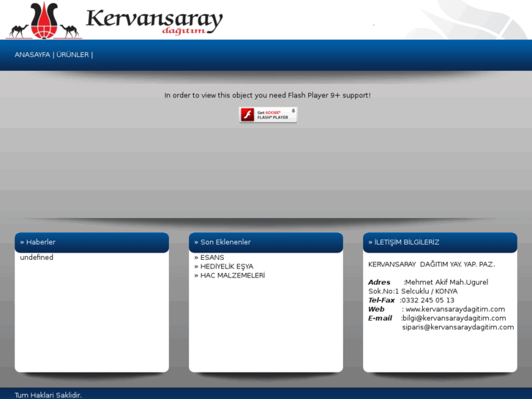This screenshot has height=399, width=532.
Task: Open the HAC MALZEMELERİ link
Action: point(233,275)
